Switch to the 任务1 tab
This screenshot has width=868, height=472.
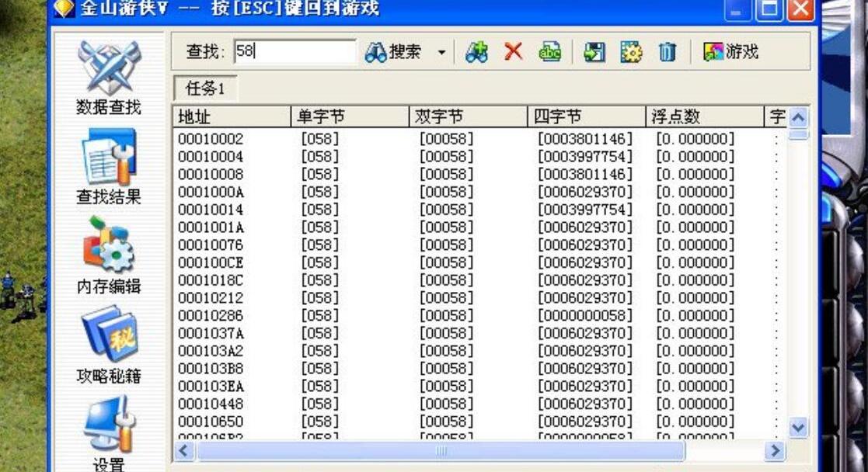[203, 88]
